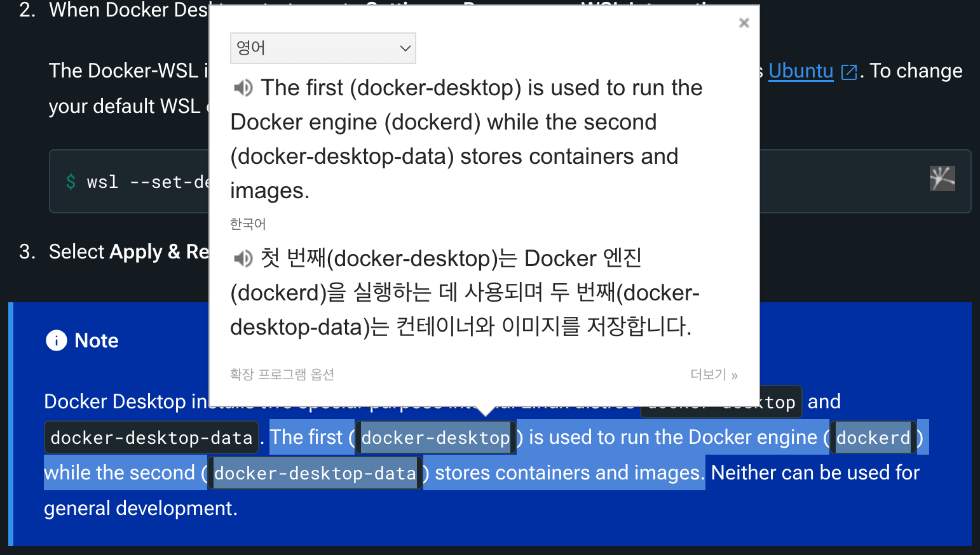
Task: Click the highlighted dockerd code text
Action: coord(873,438)
